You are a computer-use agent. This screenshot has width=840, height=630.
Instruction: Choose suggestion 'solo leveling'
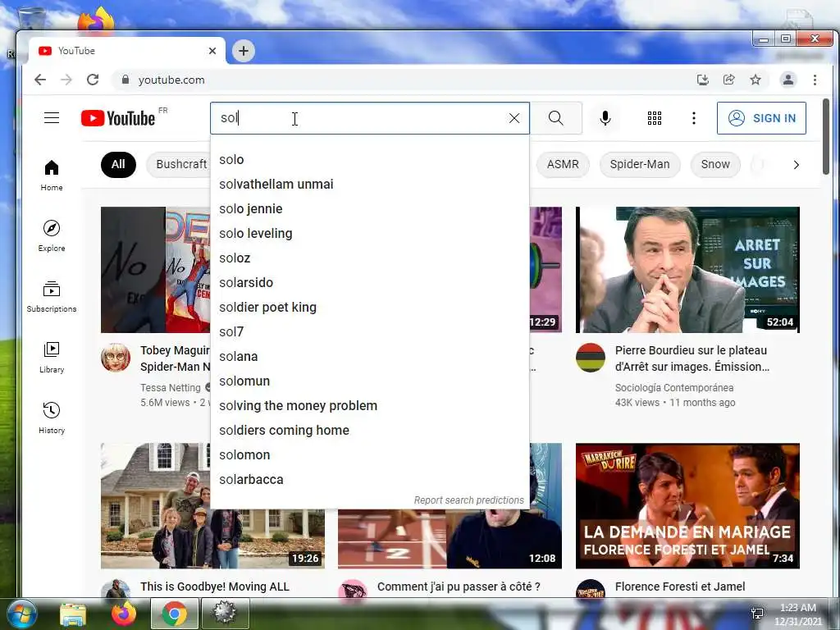point(370,234)
